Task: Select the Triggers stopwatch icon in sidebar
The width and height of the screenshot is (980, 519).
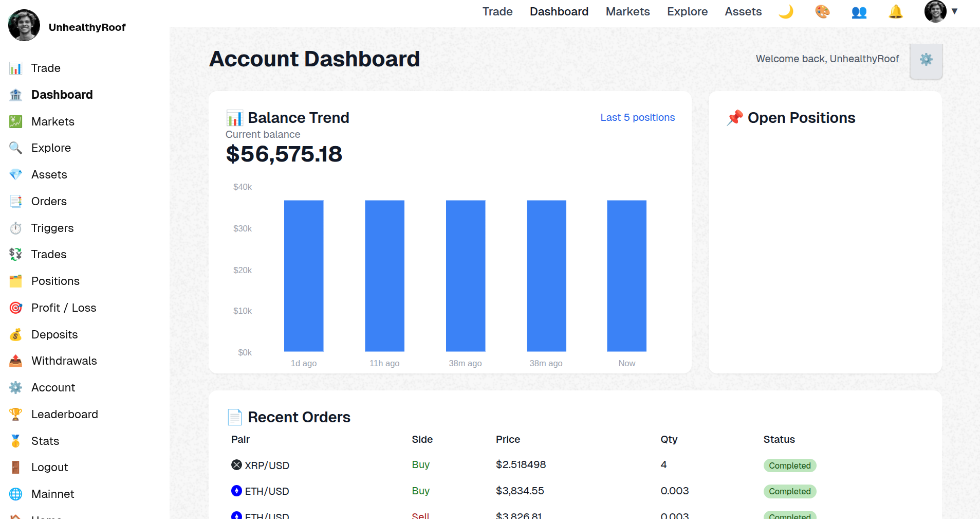Action: (15, 228)
